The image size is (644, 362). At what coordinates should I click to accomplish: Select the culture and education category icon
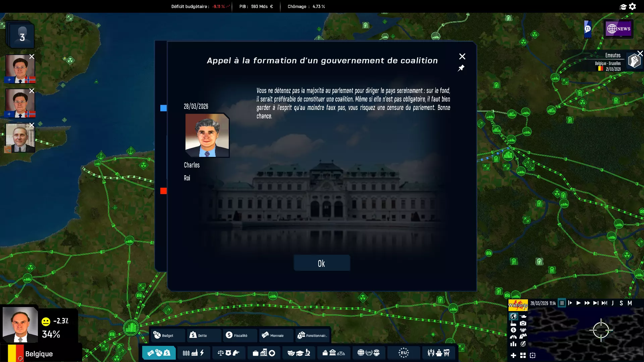(299, 353)
